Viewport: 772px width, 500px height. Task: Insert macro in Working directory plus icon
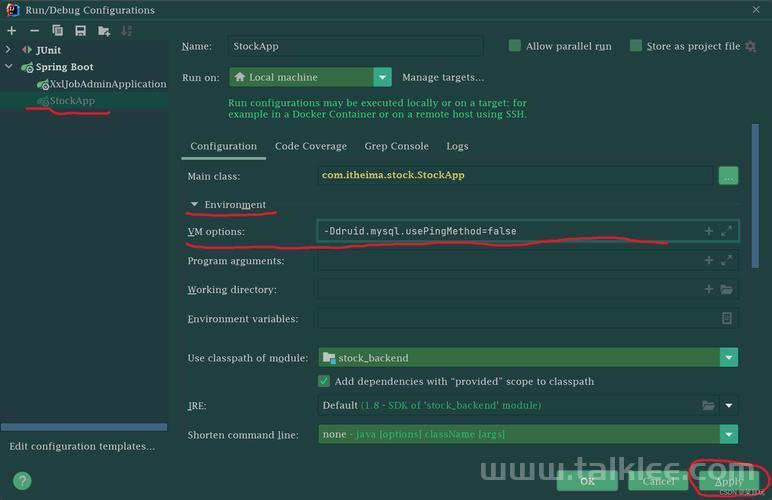(x=708, y=289)
